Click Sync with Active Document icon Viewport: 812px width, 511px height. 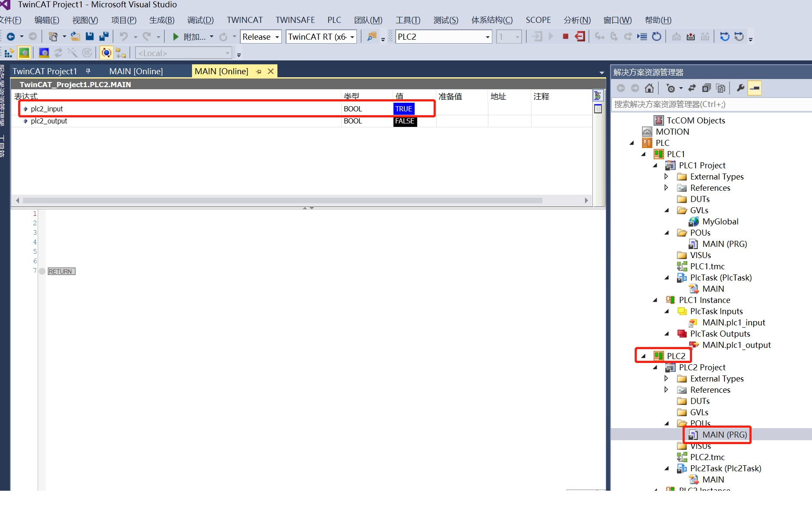pos(692,88)
